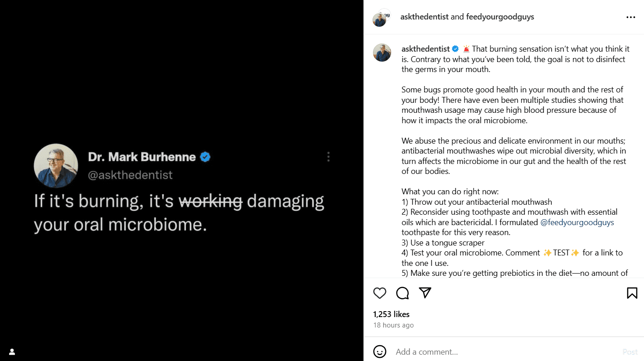The height and width of the screenshot is (361, 644).
Task: Open post options three-dot menu
Action: (630, 17)
